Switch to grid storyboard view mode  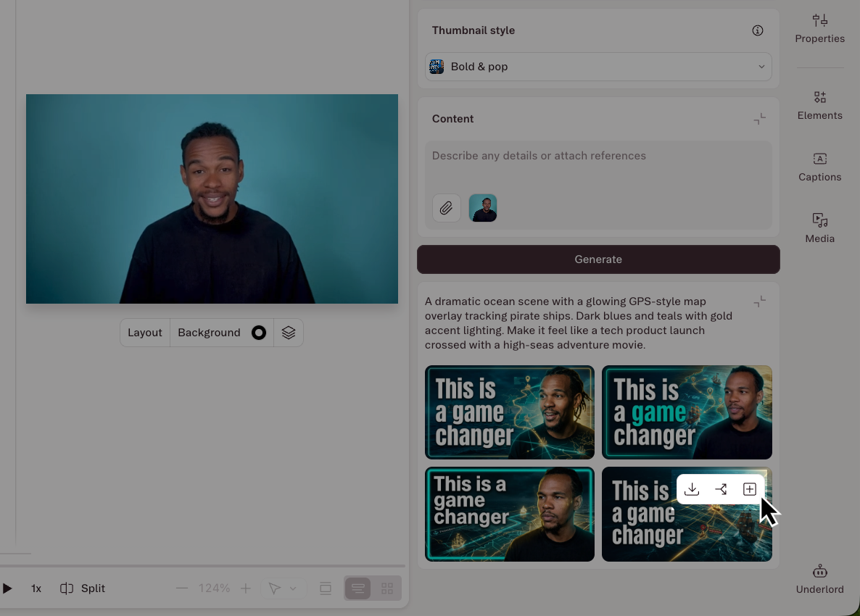tap(387, 588)
